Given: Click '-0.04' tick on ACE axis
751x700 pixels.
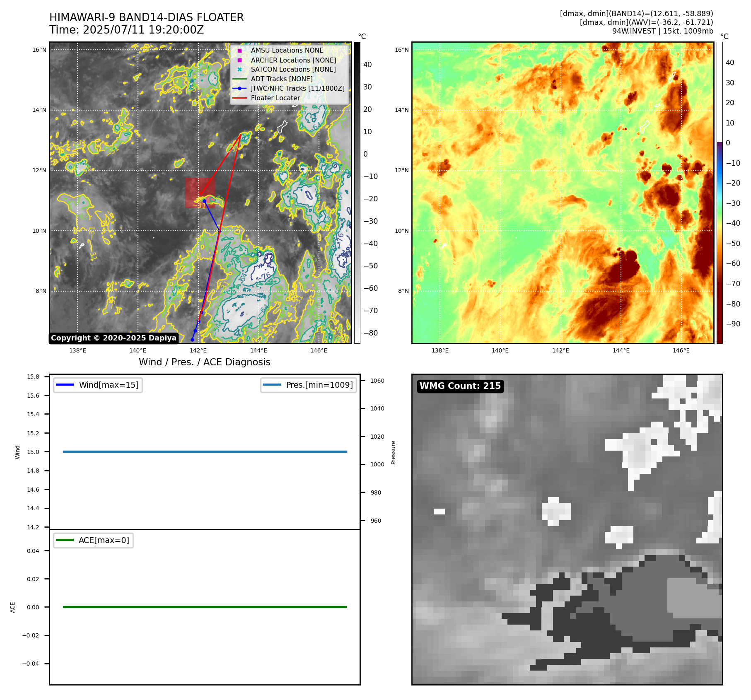Looking at the screenshot, I should (x=31, y=664).
